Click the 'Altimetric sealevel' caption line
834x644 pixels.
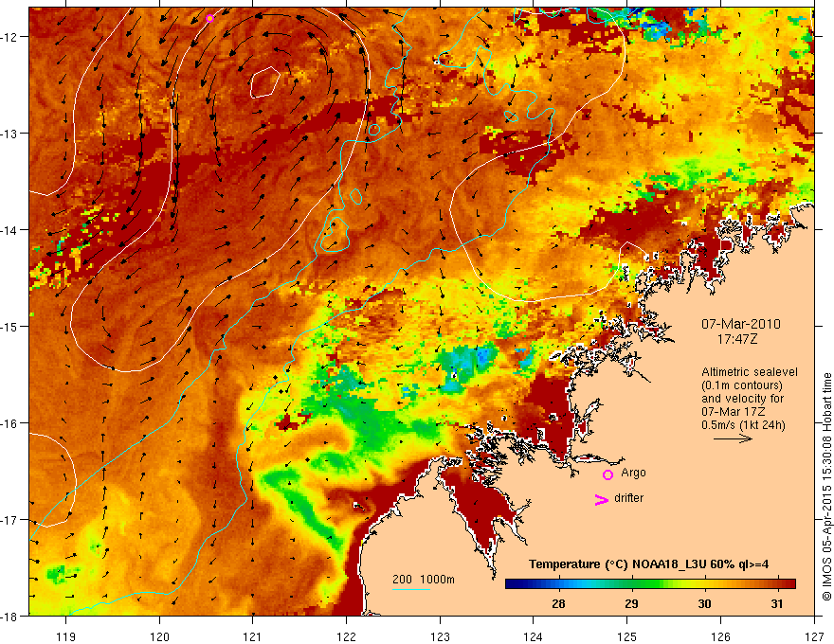click(750, 372)
